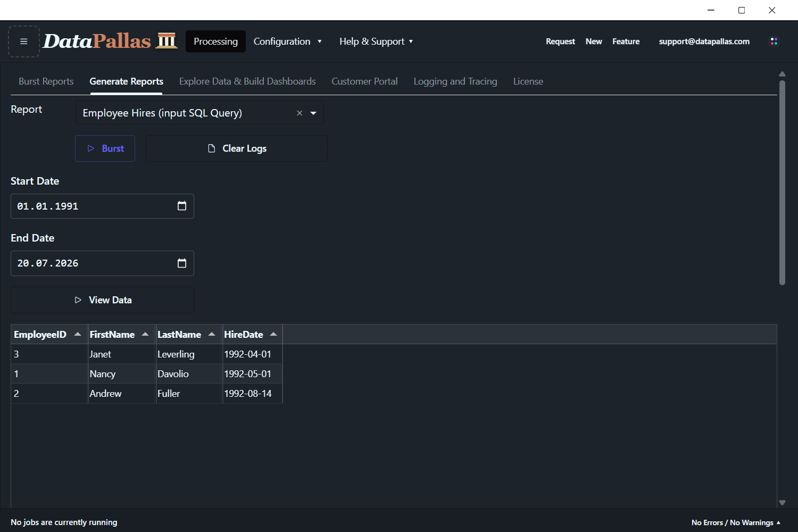This screenshot has height=532, width=798.
Task: Switch to Generate Reports tab
Action: [126, 81]
